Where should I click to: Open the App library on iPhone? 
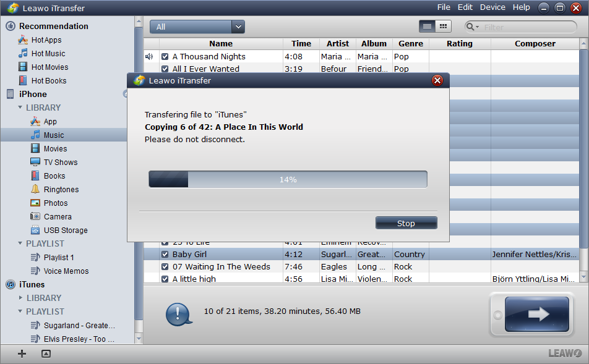tap(43, 121)
